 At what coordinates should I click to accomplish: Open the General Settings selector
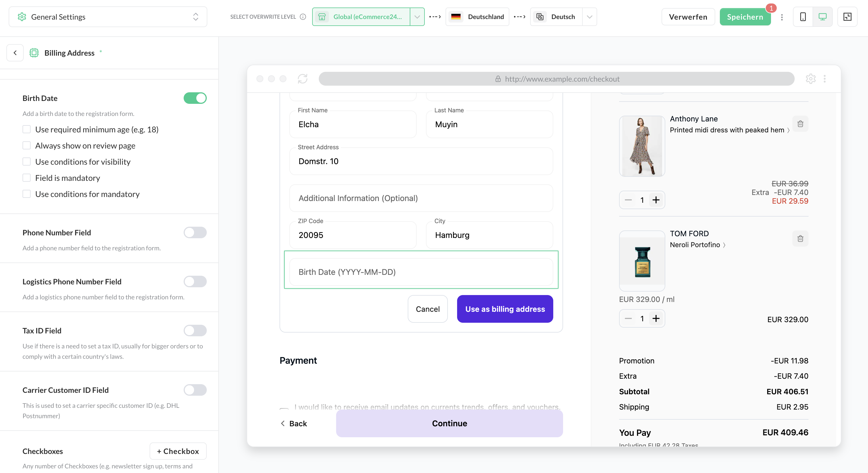click(x=108, y=17)
